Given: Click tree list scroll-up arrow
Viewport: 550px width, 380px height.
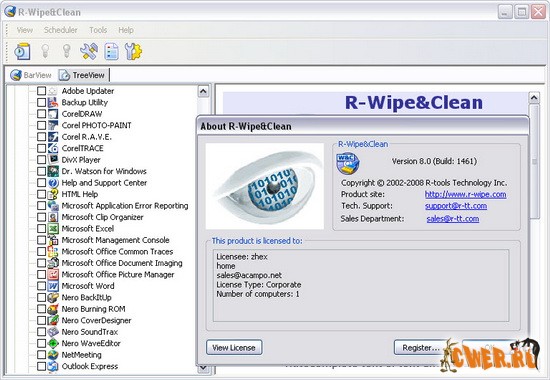Looking at the screenshot, I should click(x=203, y=92).
